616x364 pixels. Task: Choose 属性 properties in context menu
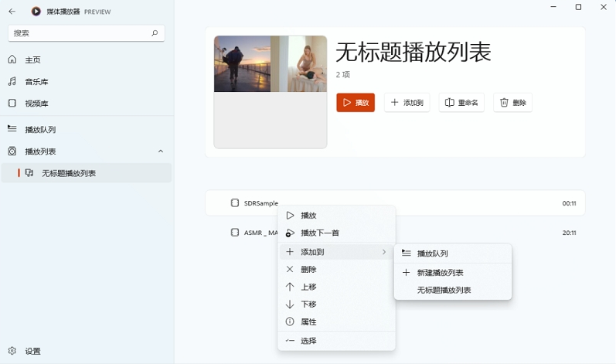click(x=336, y=321)
